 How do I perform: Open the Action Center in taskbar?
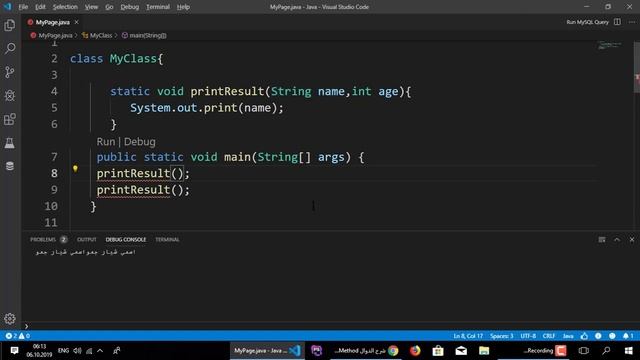(14, 351)
